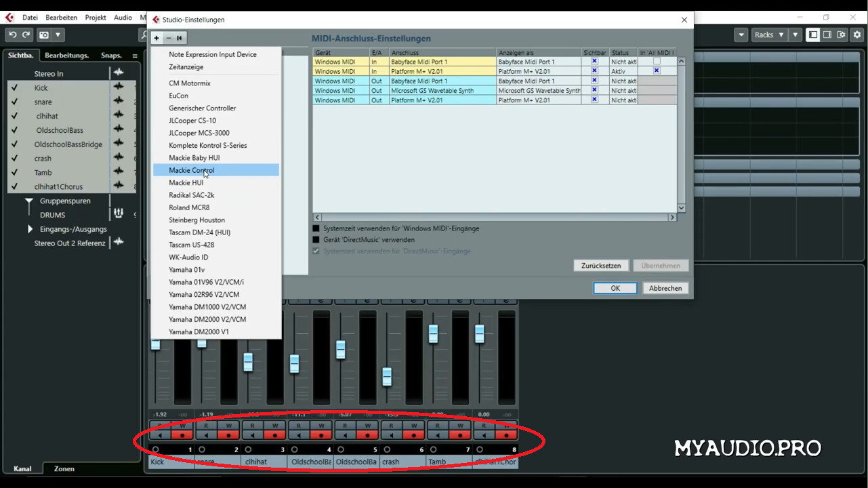The height and width of the screenshot is (488, 868).
Task: Click the window layout settings icon
Action: [842, 35]
